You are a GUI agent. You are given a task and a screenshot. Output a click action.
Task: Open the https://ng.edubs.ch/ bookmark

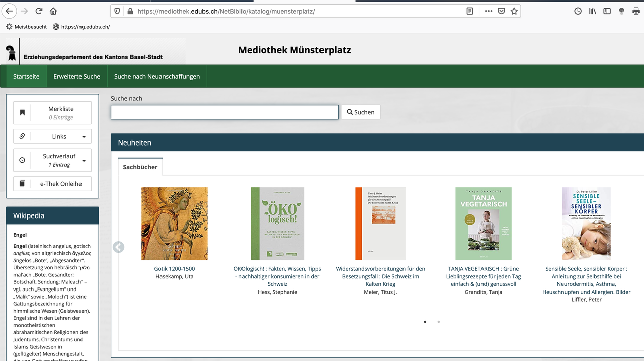click(81, 27)
